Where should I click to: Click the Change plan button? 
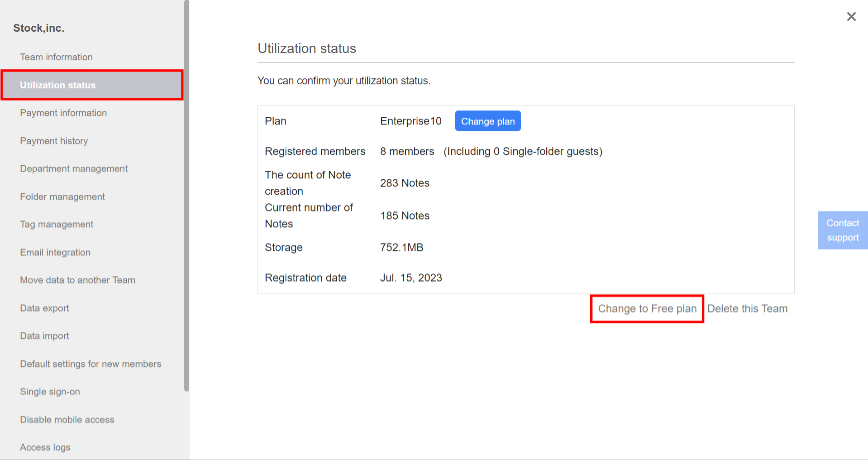click(x=488, y=121)
